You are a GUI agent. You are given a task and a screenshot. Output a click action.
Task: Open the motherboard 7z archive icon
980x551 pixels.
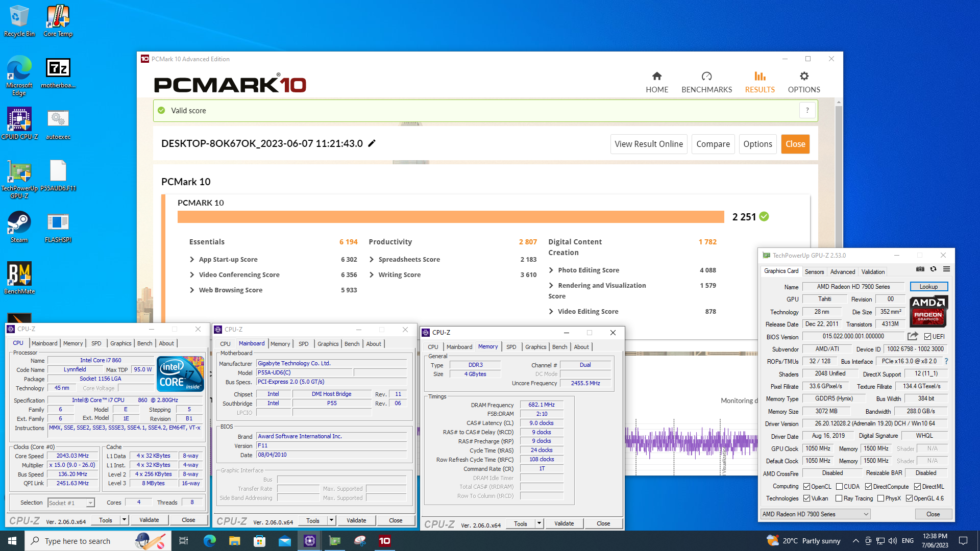click(58, 73)
